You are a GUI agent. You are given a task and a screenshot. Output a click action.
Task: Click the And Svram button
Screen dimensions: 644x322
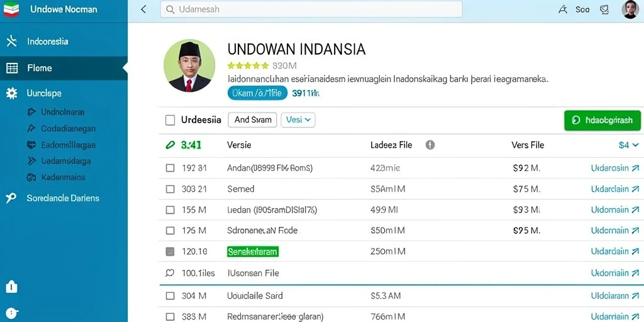253,120
